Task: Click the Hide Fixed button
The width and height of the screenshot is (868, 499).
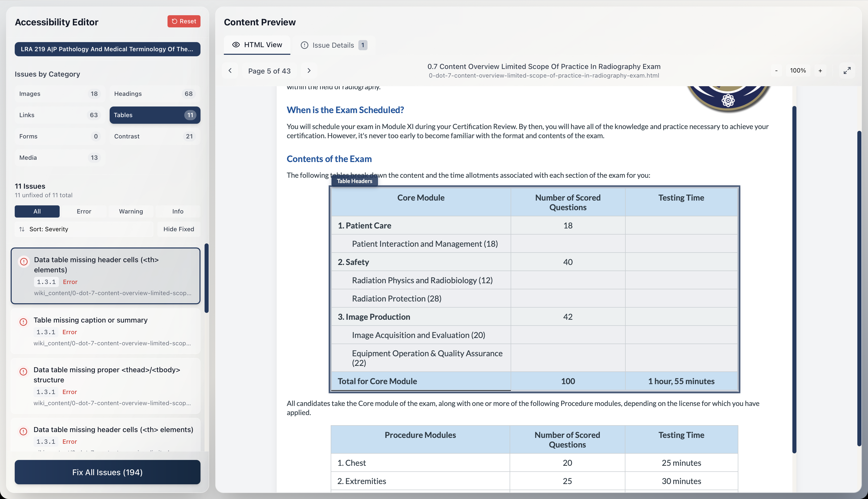Action: tap(178, 229)
